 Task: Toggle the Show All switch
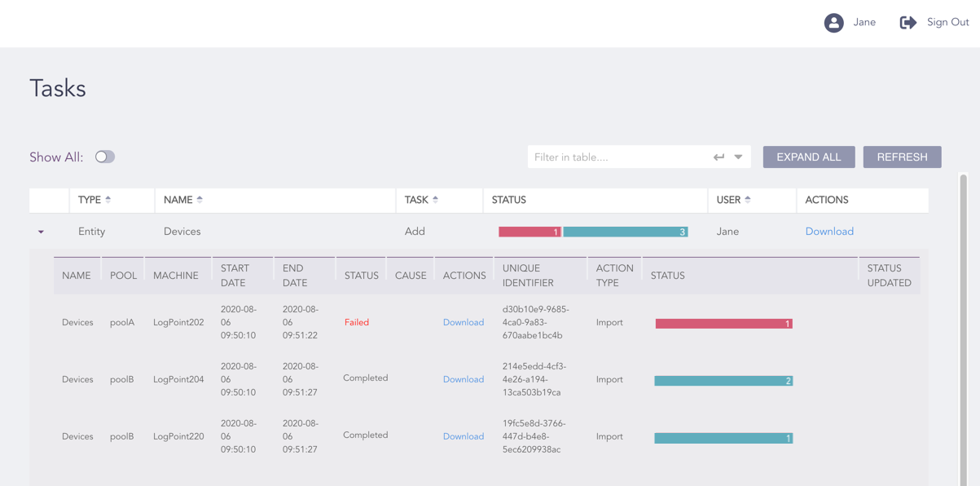[x=105, y=156]
